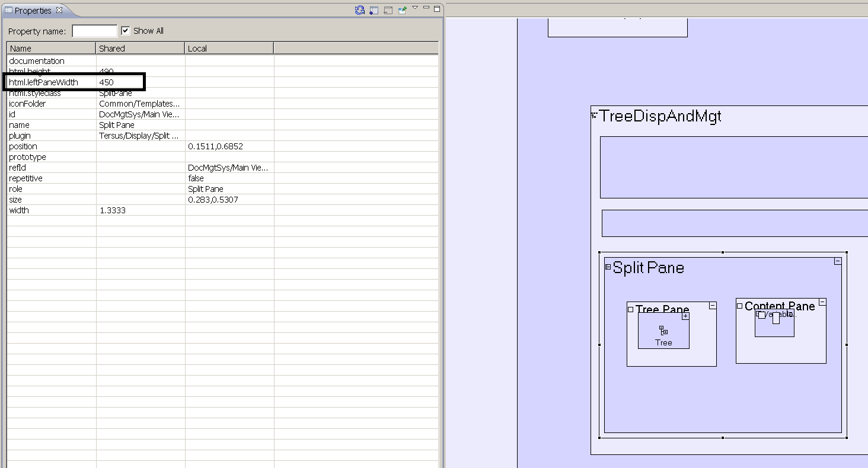This screenshot has width=868, height=468.
Task: Click the TreeDispAndMgt icon beside its title
Action: 594,116
